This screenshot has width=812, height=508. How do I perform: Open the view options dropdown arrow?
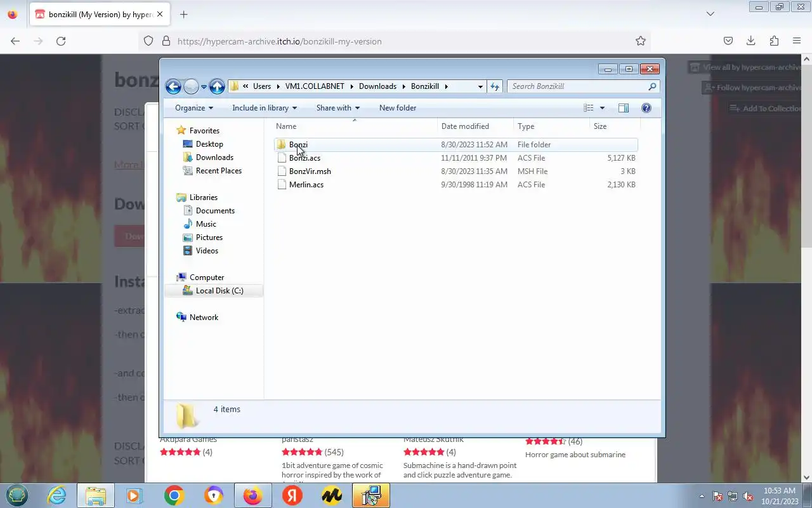coord(602,108)
